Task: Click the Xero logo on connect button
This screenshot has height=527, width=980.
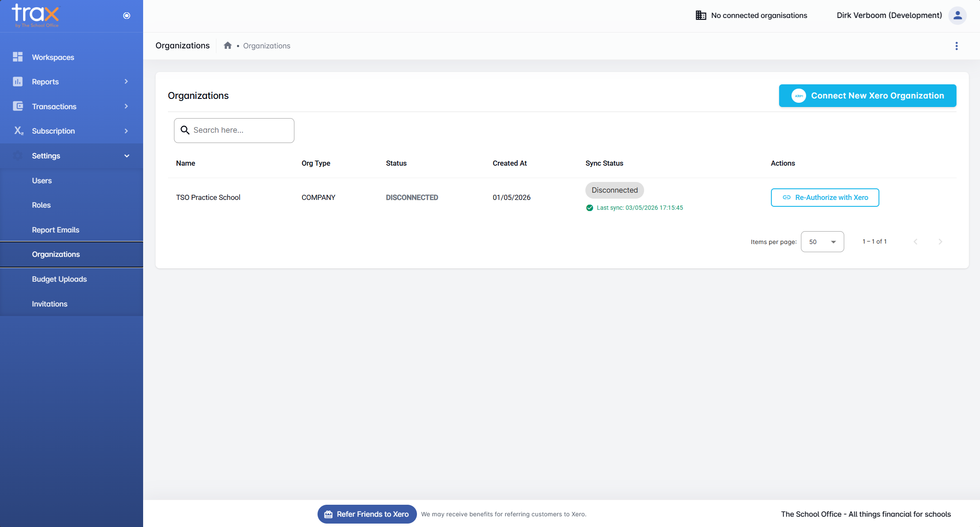Action: (x=798, y=95)
